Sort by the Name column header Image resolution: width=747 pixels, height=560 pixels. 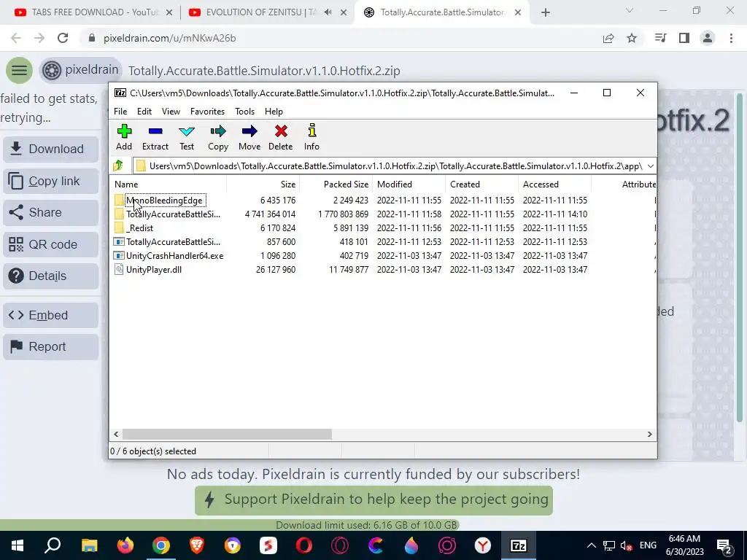coord(169,184)
